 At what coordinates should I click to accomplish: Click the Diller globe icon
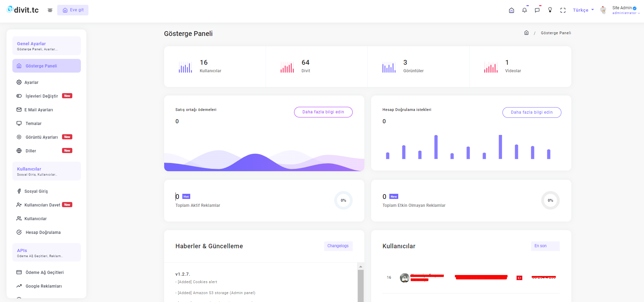(19, 151)
